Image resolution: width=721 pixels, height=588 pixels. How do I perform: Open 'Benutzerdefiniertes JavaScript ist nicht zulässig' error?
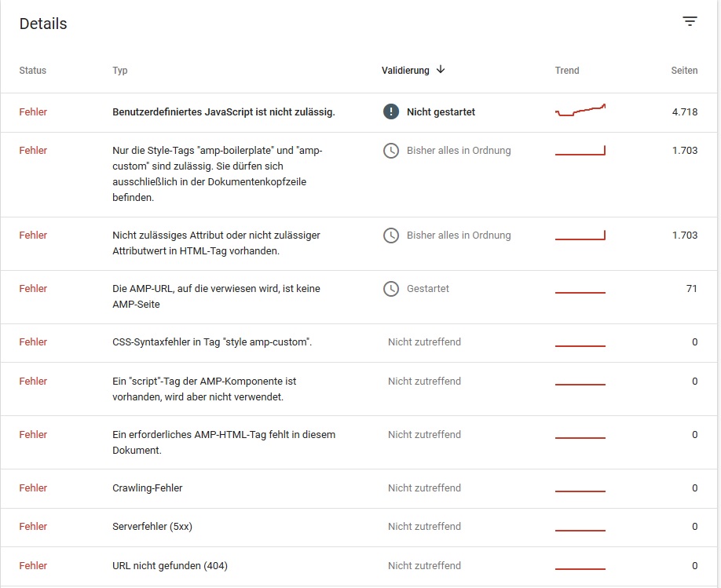click(224, 112)
